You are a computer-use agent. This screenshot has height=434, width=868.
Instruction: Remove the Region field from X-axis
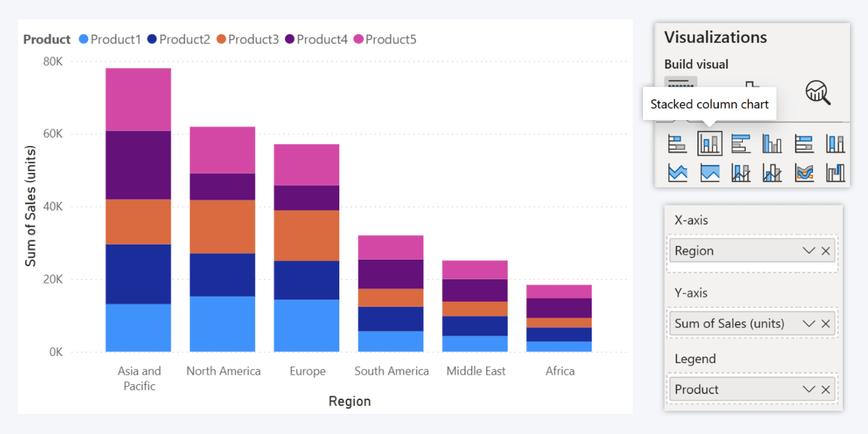click(826, 251)
